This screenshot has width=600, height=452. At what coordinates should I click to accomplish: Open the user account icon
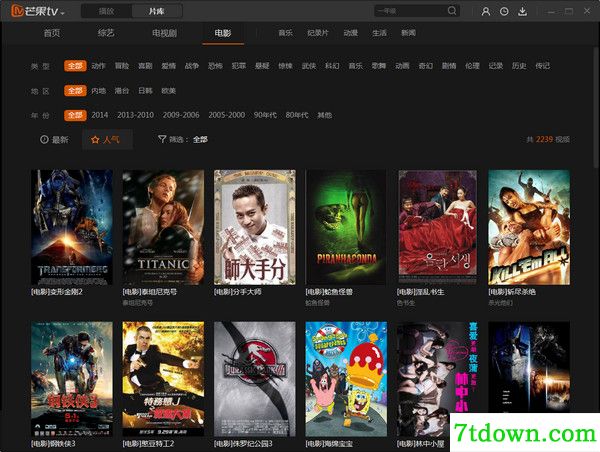pos(486,11)
